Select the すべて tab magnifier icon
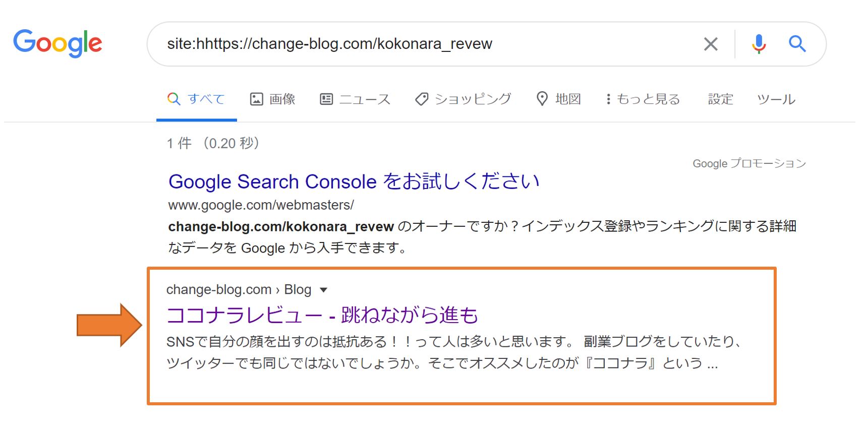Image resolution: width=868 pixels, height=431 pixels. (173, 99)
